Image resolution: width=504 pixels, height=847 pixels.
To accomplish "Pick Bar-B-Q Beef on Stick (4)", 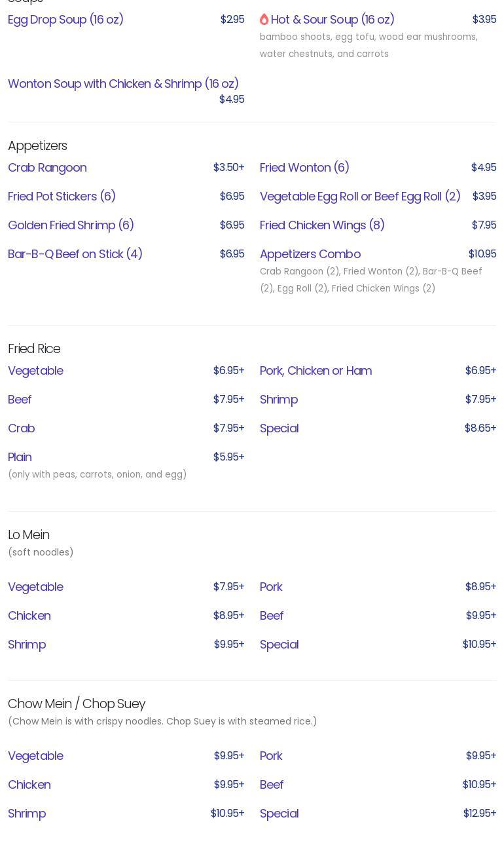I will point(75,254).
